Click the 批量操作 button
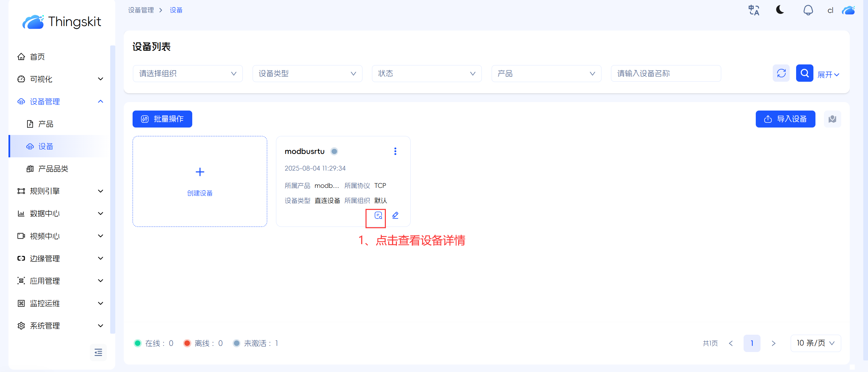The height and width of the screenshot is (372, 868). (162, 119)
